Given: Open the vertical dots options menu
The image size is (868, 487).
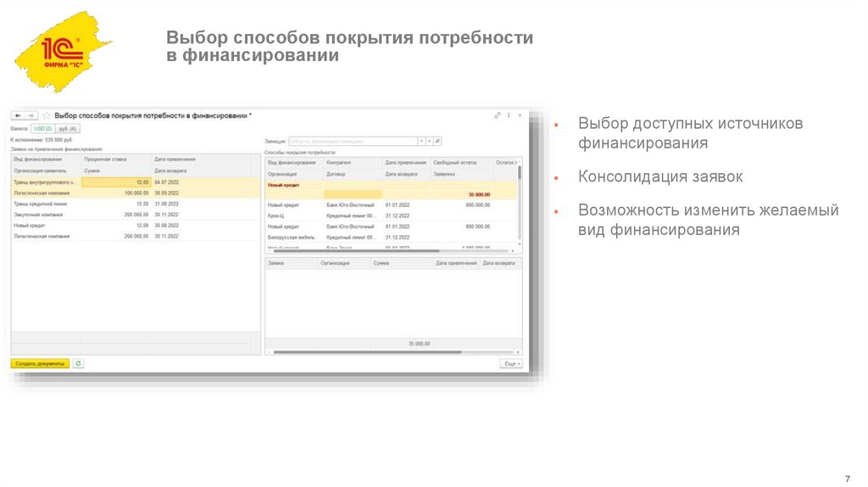Looking at the screenshot, I should [x=509, y=115].
